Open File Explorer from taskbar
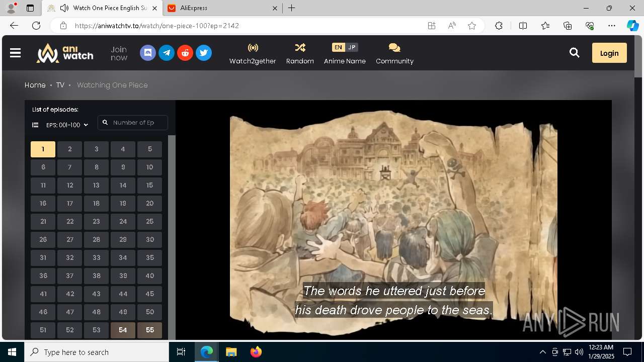The image size is (644, 362). point(231,352)
